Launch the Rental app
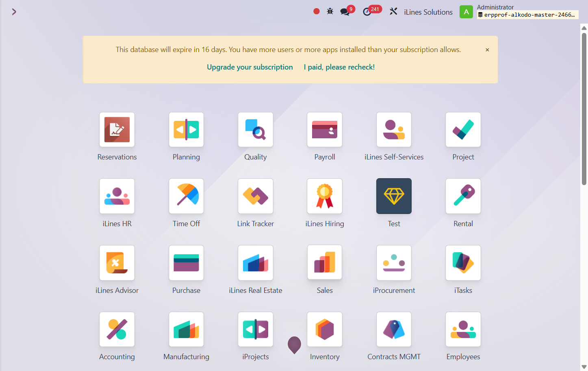 click(x=463, y=196)
